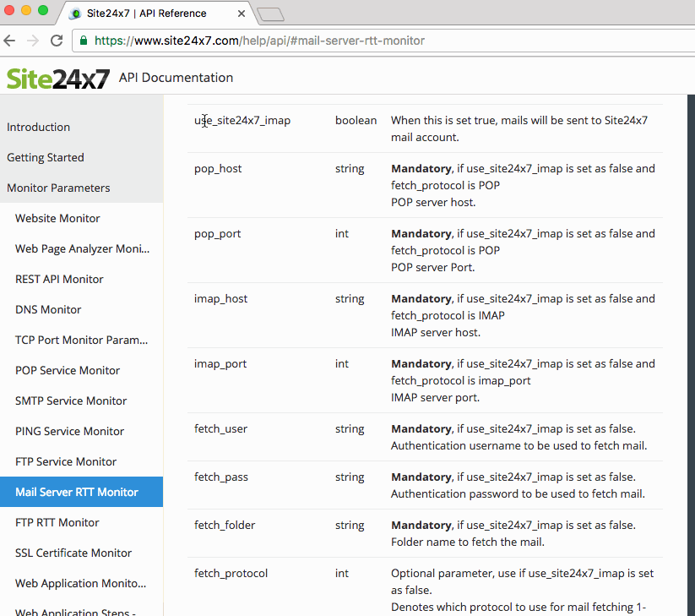Open FTP Service Monitor entry
The width and height of the screenshot is (695, 616).
click(x=66, y=461)
